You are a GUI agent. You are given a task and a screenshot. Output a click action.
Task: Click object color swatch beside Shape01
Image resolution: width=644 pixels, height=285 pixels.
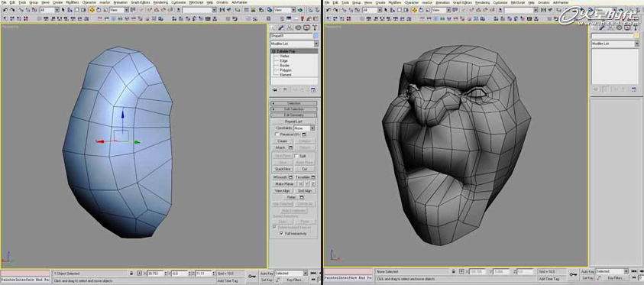click(316, 36)
